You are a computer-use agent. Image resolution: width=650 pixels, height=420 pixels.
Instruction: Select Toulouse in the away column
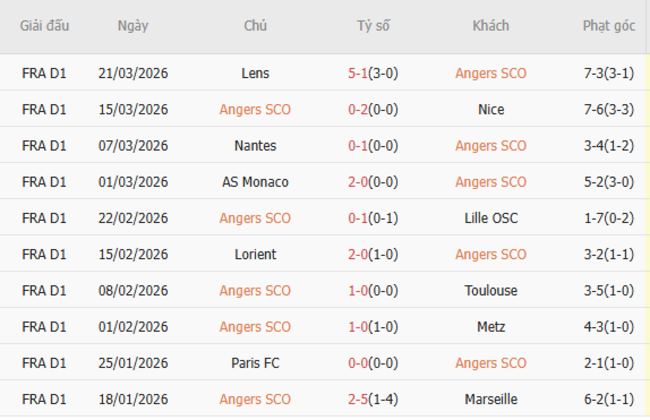pos(491,290)
